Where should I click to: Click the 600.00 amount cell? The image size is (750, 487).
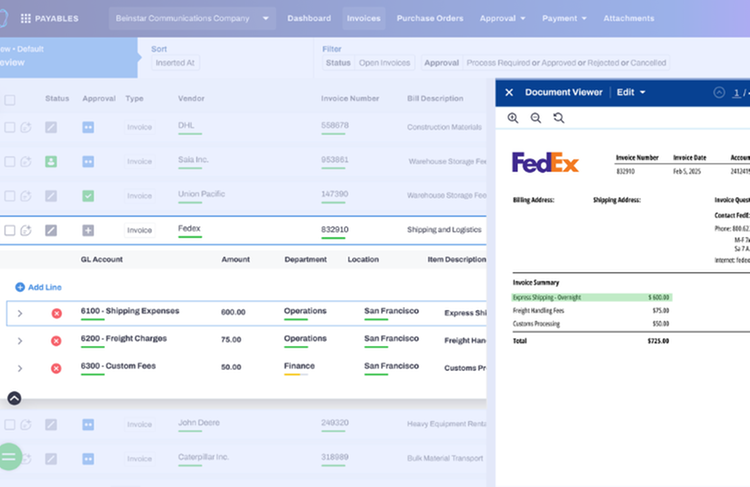pyautogui.click(x=233, y=312)
